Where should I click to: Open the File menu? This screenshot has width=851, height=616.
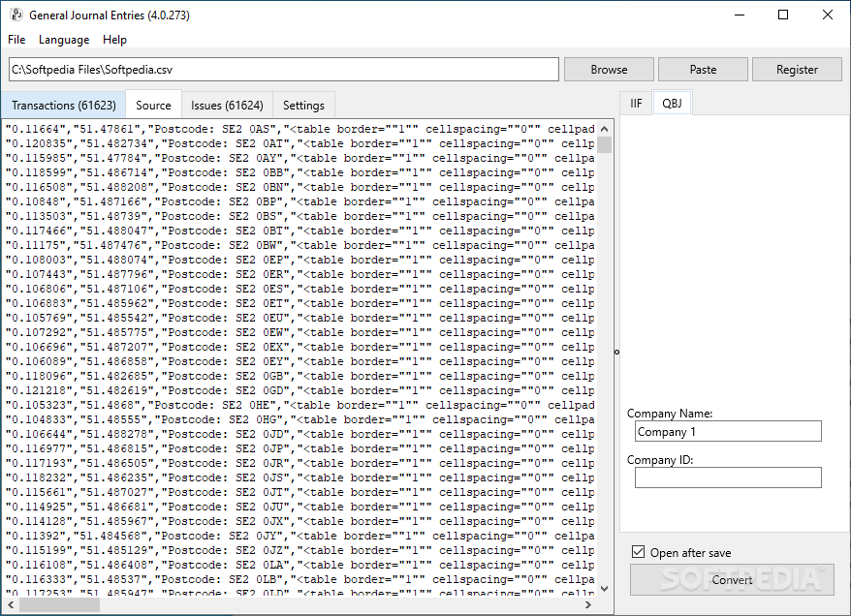pyautogui.click(x=16, y=40)
